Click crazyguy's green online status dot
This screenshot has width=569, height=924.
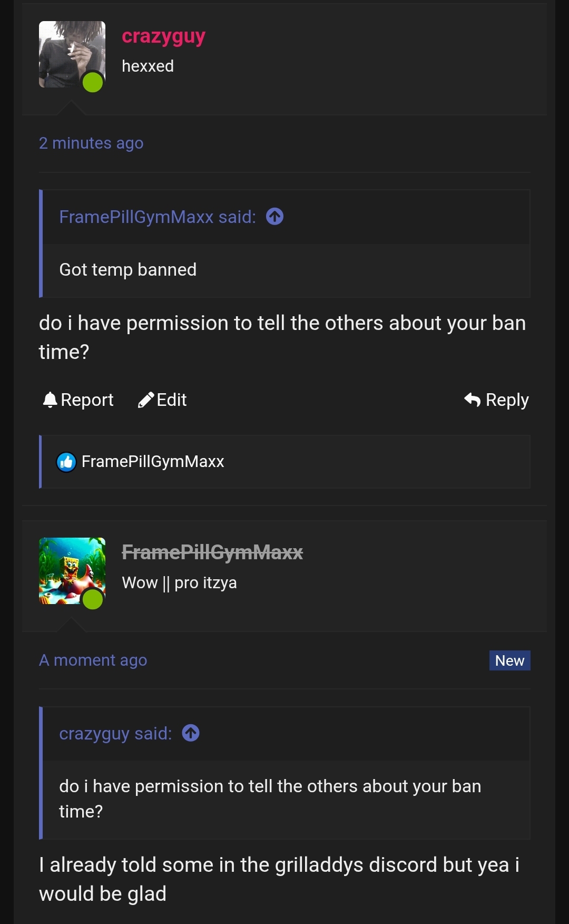pos(93,82)
